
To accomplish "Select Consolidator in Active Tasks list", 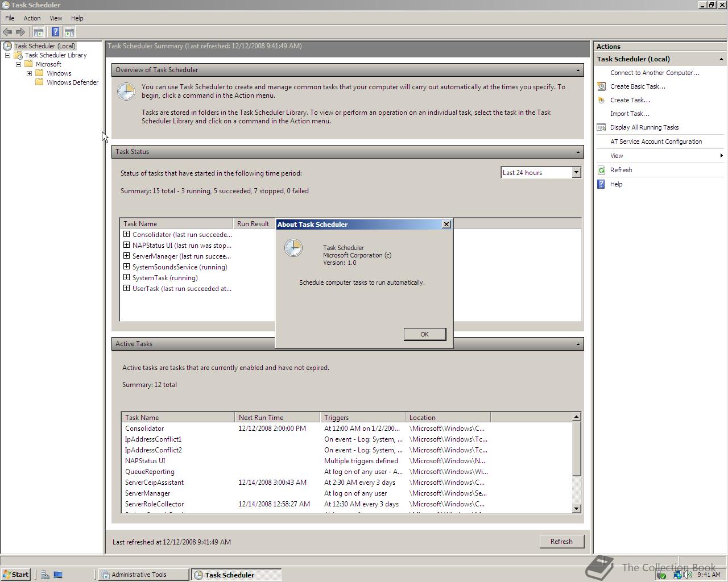I will tap(144, 429).
